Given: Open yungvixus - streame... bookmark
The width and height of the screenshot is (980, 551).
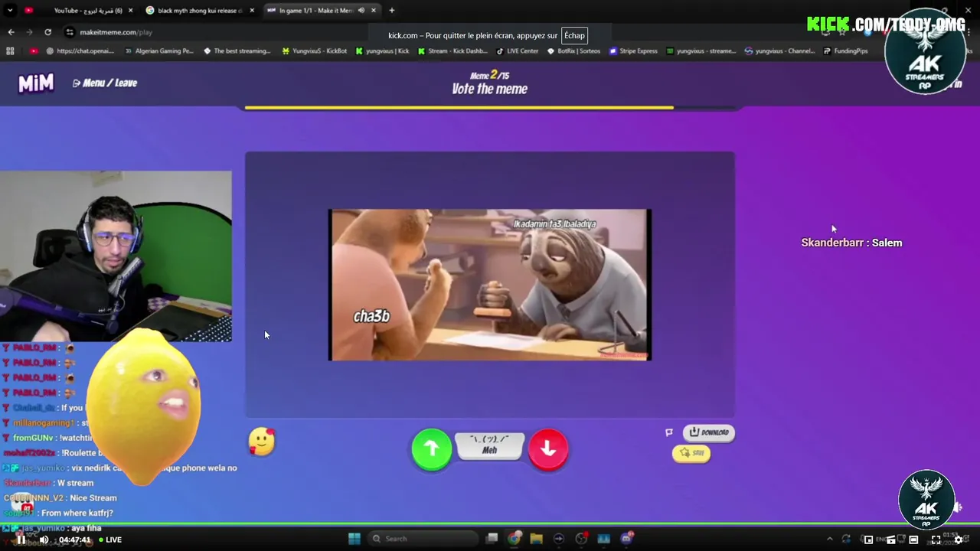Looking at the screenshot, I should click(701, 51).
